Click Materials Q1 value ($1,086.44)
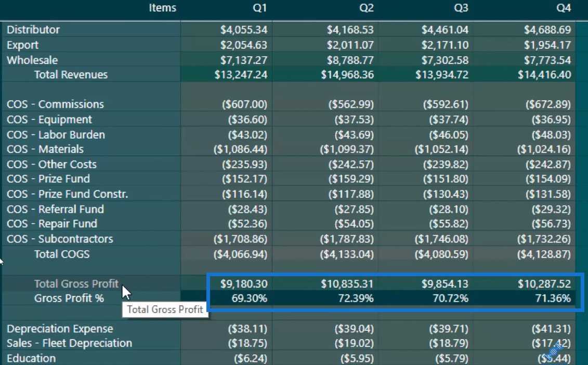 click(240, 149)
